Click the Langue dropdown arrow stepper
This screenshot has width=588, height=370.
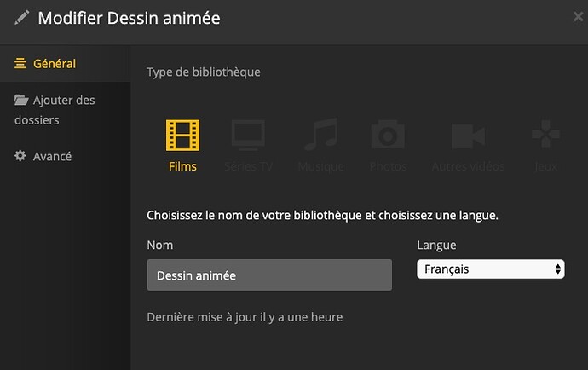(x=558, y=269)
